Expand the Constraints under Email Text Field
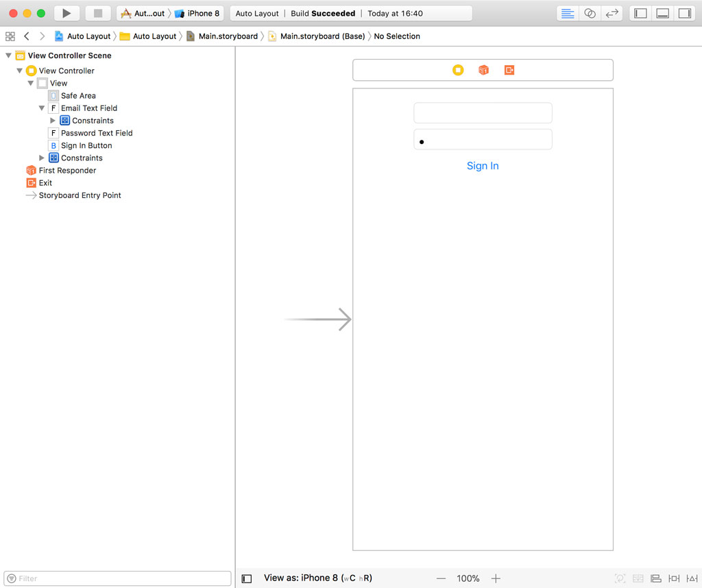 point(53,120)
